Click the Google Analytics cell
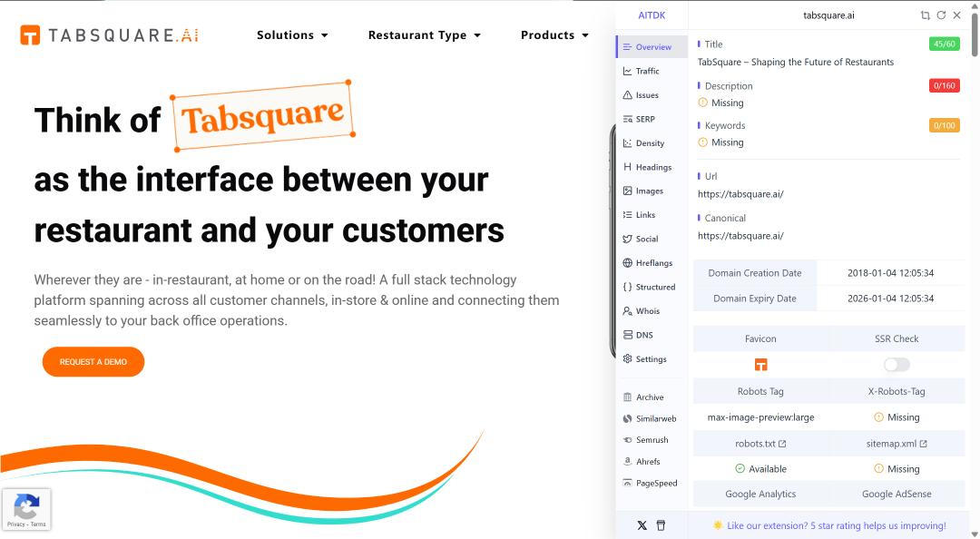Viewport: 980px width, 539px height. [x=760, y=494]
